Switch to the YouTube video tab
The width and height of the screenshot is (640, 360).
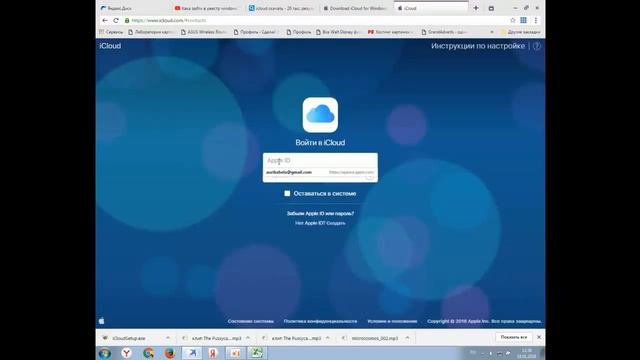[x=206, y=8]
